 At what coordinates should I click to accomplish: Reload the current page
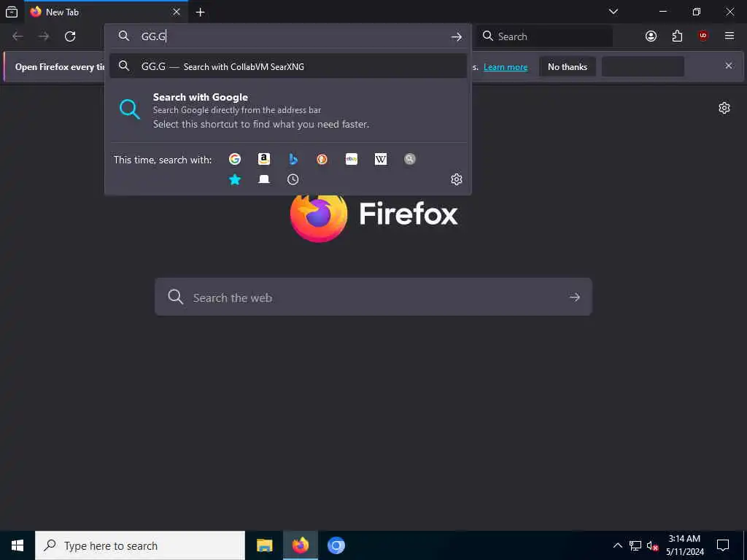70,36
